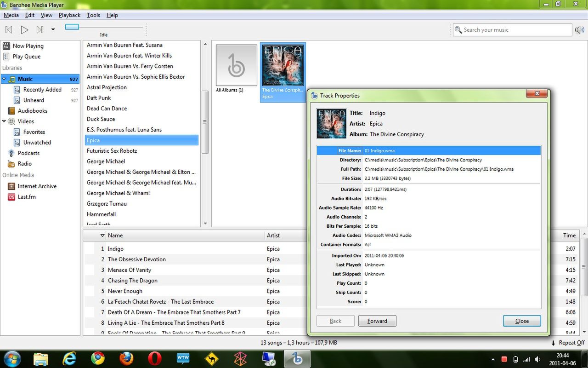This screenshot has width=588, height=368.
Task: Select artist Astral Projection
Action: click(x=142, y=87)
